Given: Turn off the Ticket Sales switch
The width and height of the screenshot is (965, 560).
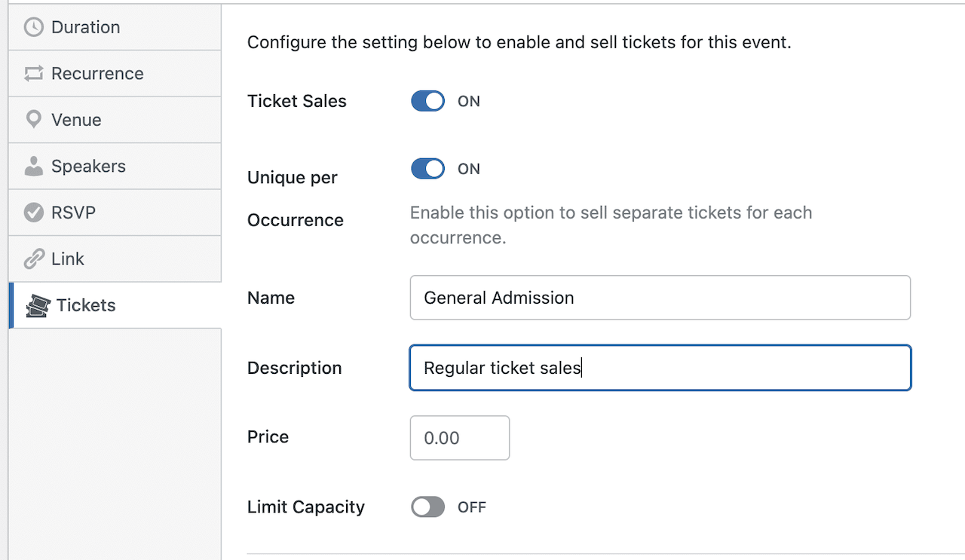Looking at the screenshot, I should [x=427, y=101].
